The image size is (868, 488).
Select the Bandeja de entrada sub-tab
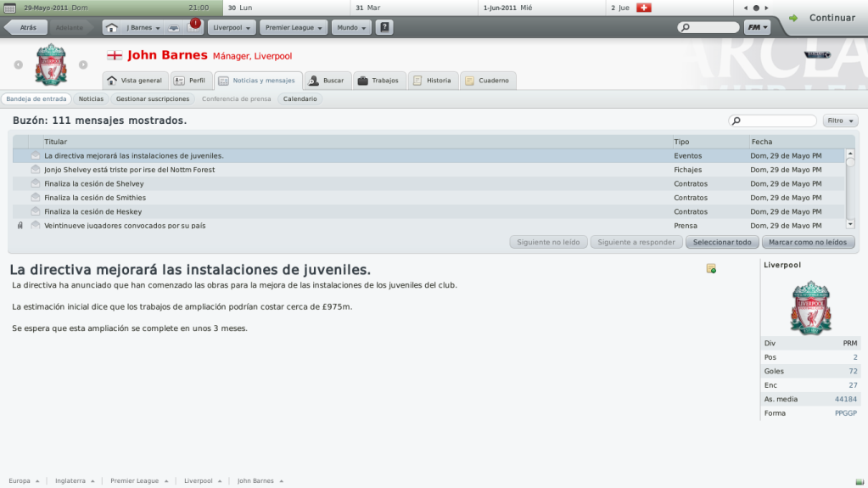(x=36, y=98)
